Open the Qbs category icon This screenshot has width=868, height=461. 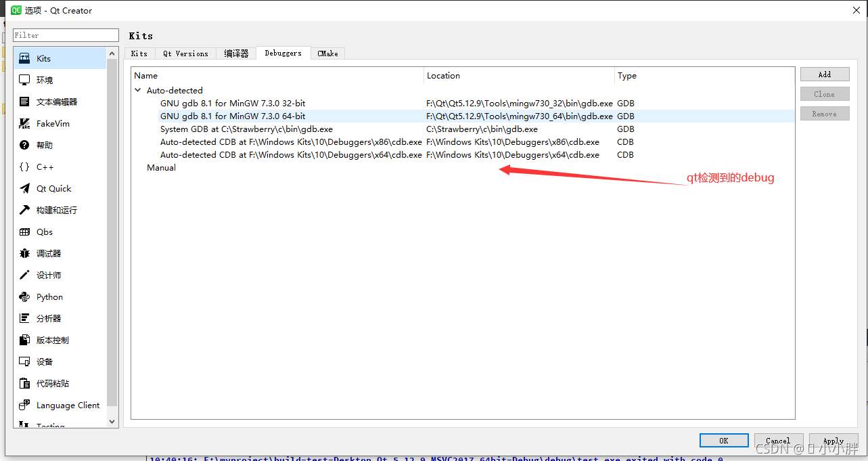point(24,232)
